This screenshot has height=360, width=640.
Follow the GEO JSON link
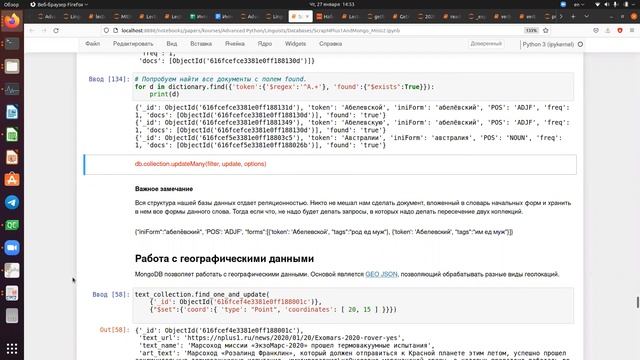(x=381, y=274)
